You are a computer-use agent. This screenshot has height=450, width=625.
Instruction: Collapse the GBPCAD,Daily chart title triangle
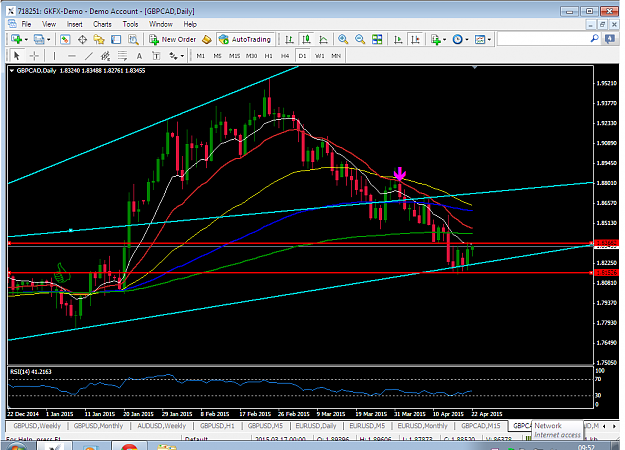tap(12, 71)
